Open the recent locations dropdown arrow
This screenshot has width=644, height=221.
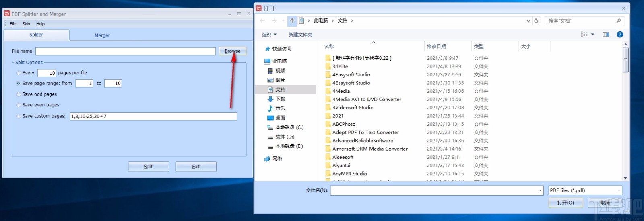click(x=283, y=21)
